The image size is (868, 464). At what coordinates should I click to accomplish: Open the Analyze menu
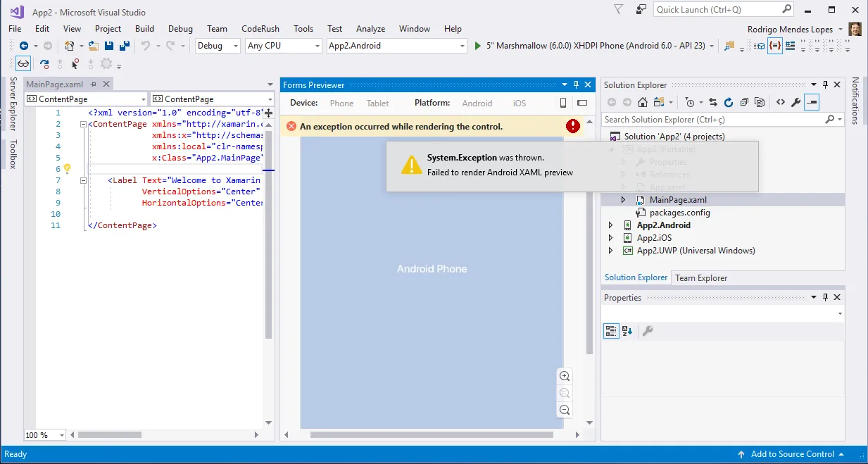(x=371, y=29)
